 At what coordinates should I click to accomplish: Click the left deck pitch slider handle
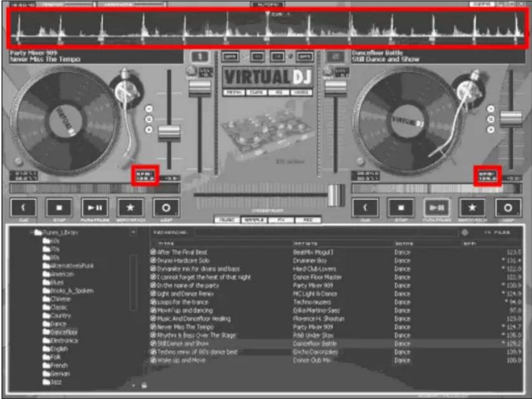tap(169, 133)
